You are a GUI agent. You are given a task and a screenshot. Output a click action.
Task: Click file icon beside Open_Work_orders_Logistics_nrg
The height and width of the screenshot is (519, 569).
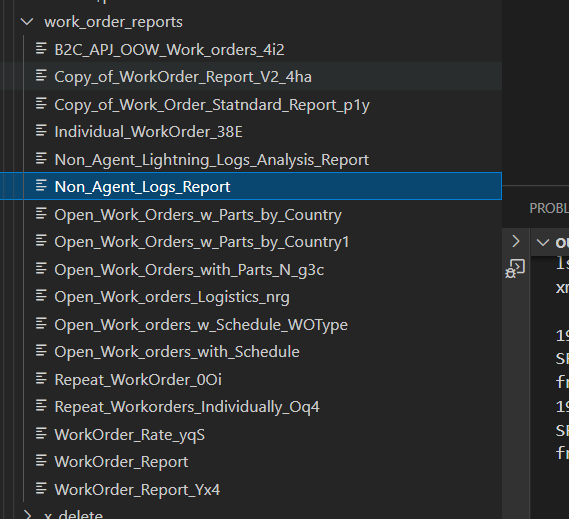[x=41, y=296]
